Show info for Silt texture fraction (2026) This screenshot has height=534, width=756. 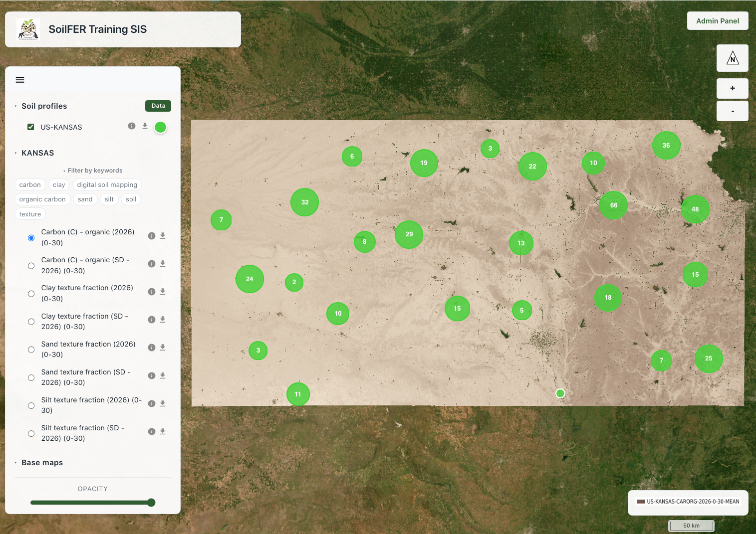tap(152, 404)
